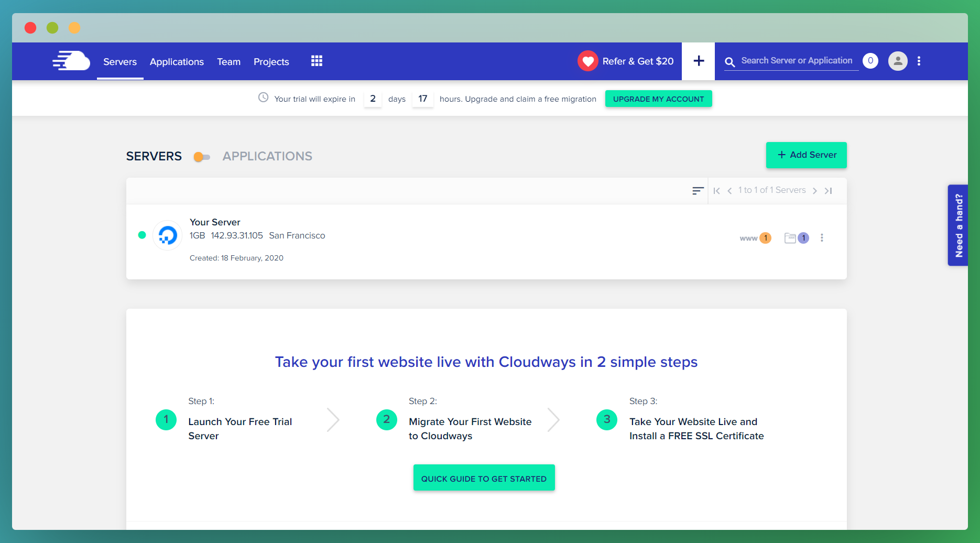Click the trial hours remaining box showing 17
The width and height of the screenshot is (980, 543).
pos(423,99)
